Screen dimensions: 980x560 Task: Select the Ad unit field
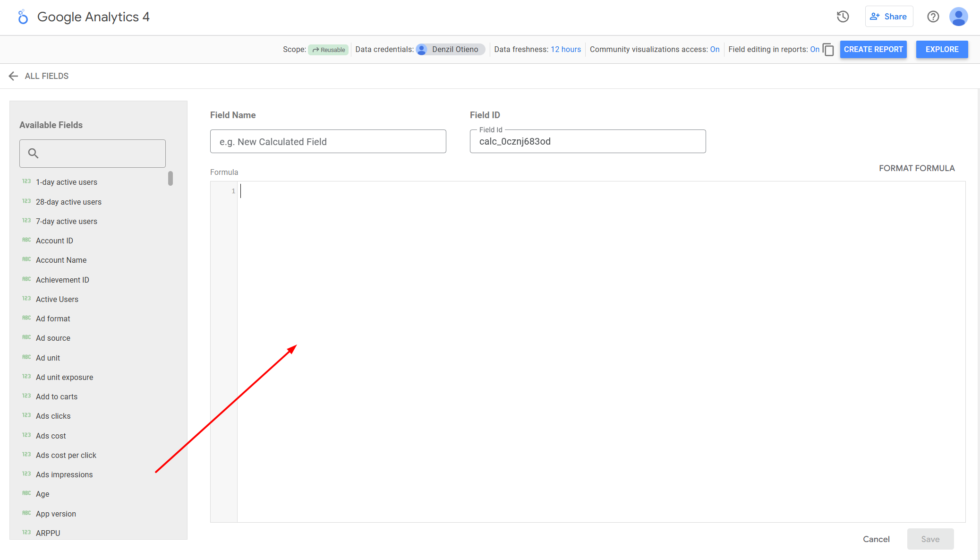tap(48, 358)
